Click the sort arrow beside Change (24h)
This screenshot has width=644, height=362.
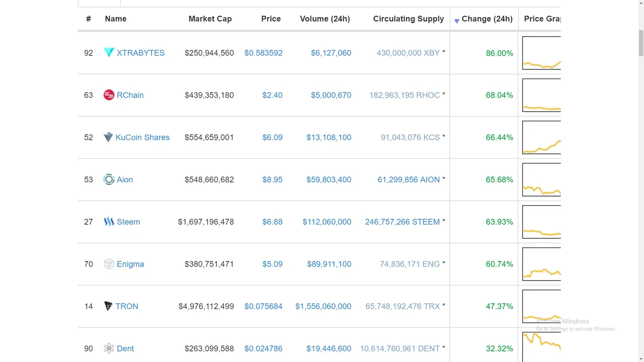point(456,21)
